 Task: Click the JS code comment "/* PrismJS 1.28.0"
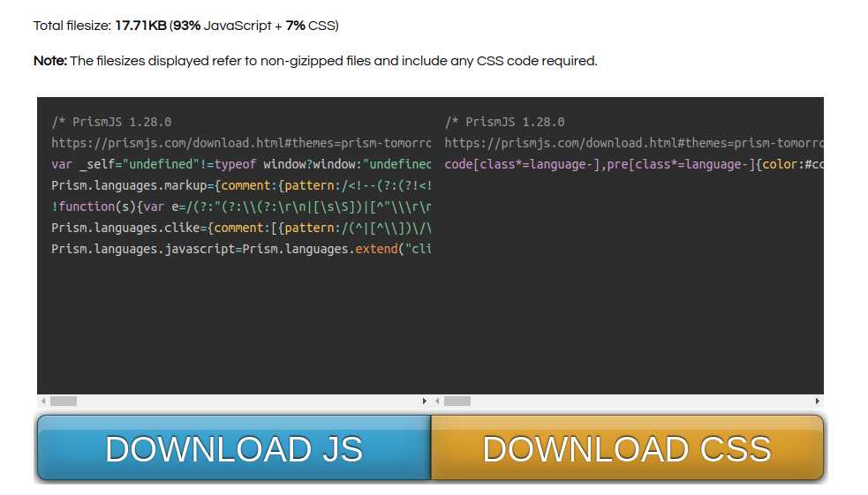click(x=111, y=122)
